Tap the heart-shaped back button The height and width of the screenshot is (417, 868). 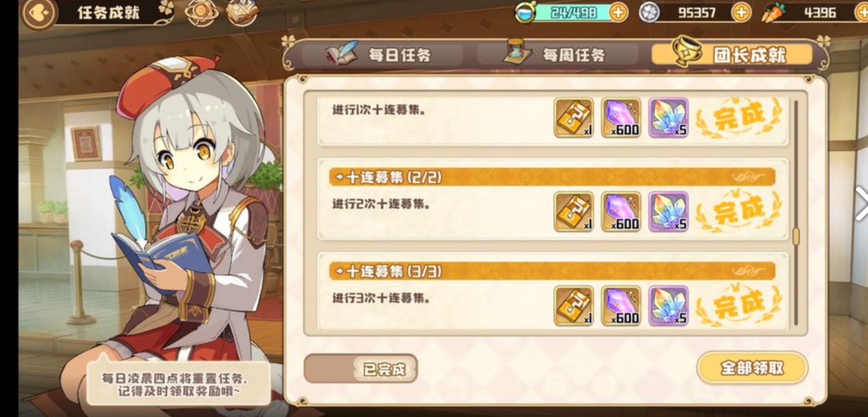point(38,13)
